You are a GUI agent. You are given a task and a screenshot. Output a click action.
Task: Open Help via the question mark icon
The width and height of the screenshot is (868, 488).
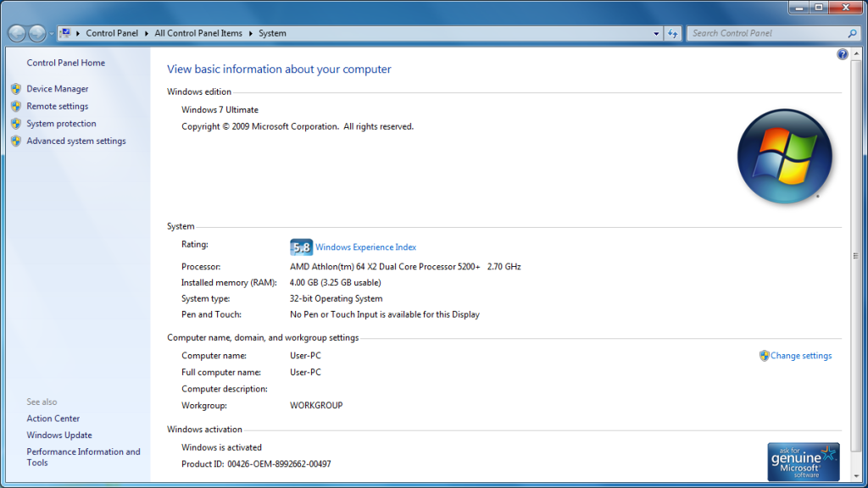pos(843,54)
